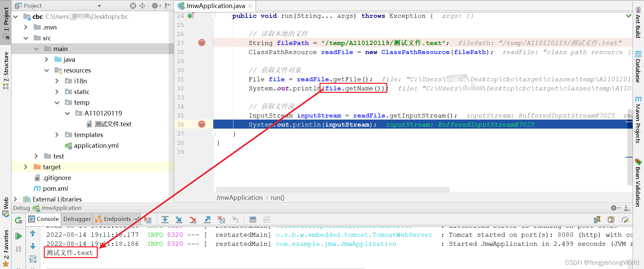
Task: Click the Step Into debug icon
Action: click(179, 220)
